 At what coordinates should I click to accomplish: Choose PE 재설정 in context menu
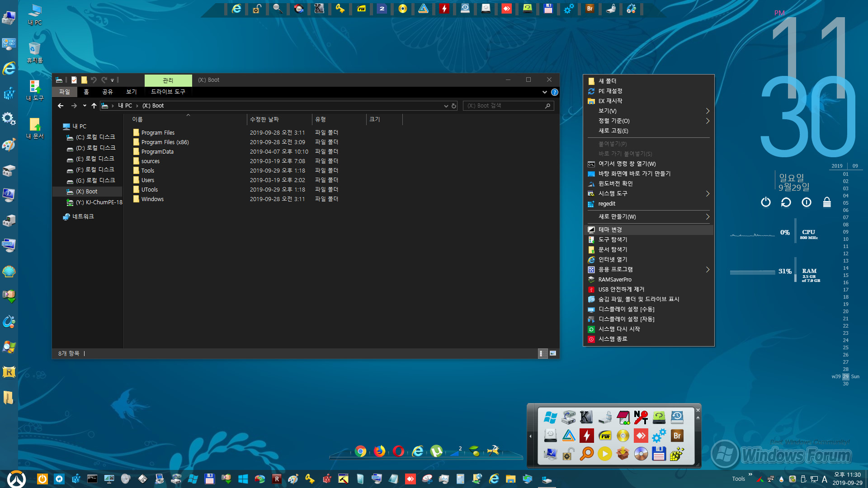coord(649,91)
